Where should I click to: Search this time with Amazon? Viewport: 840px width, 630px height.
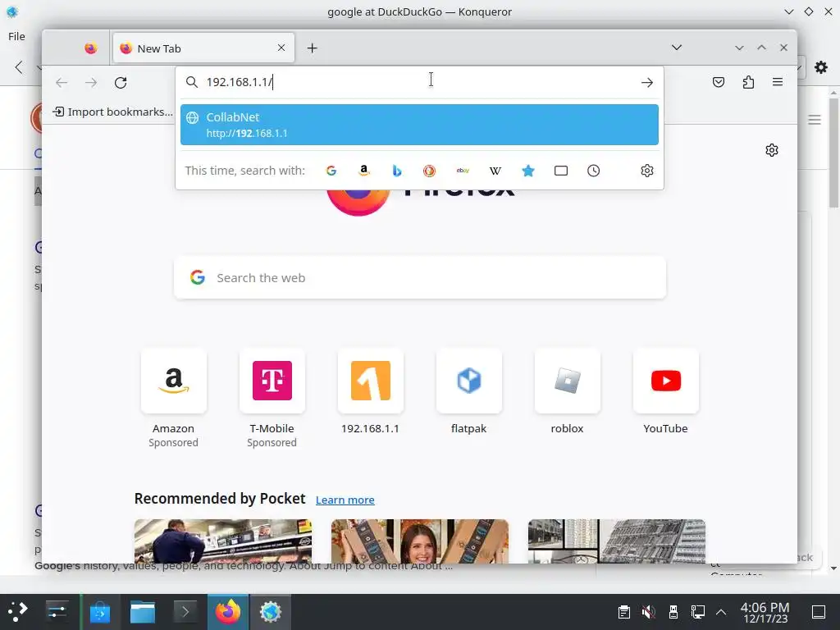coord(363,171)
